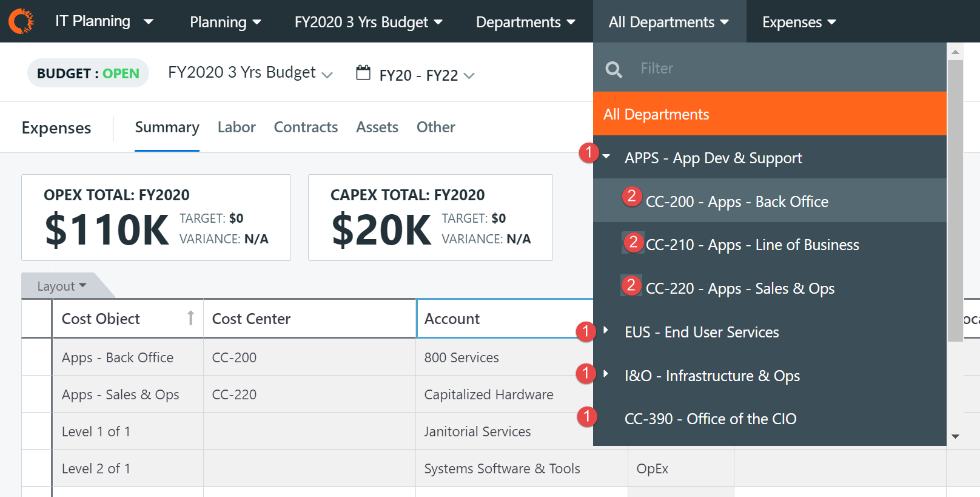Collapse the APPS - App Dev & Support group
This screenshot has height=497, width=980.
pos(606,157)
